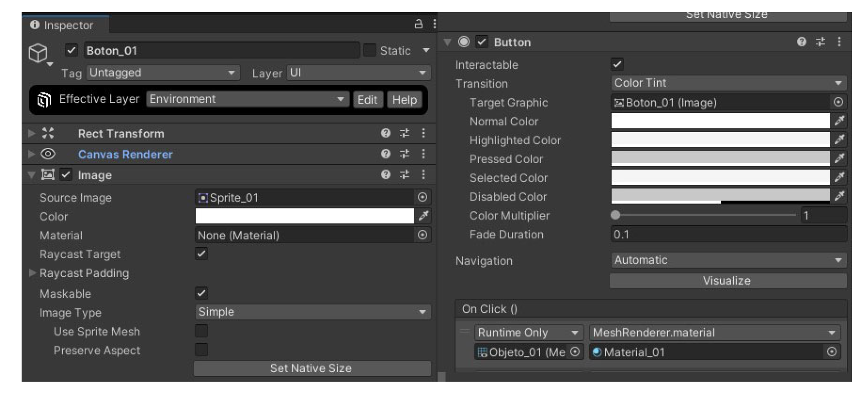Click the Material_01 object picker circle
This screenshot has width=868, height=397.
click(832, 352)
